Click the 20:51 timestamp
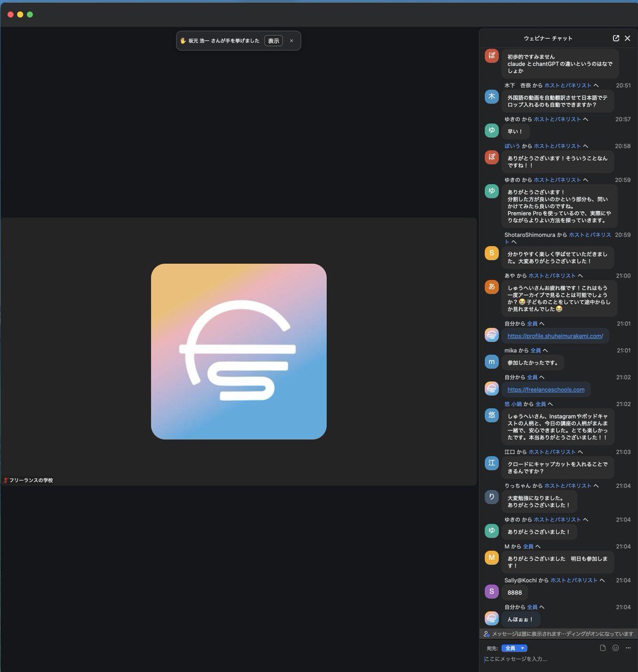The height and width of the screenshot is (672, 638). point(623,86)
